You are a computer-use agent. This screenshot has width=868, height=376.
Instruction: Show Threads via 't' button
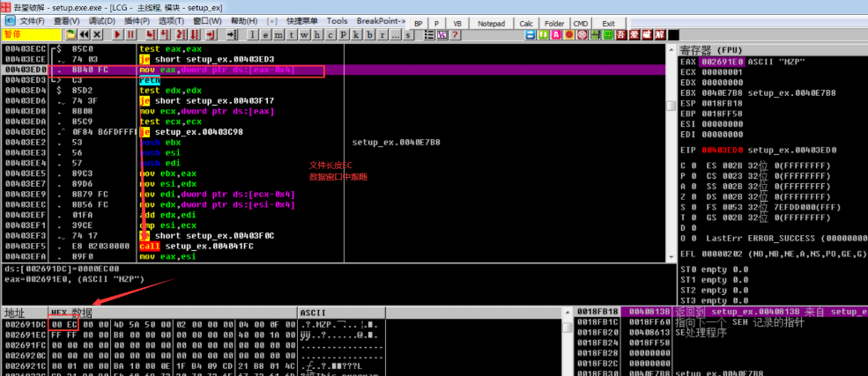click(291, 35)
